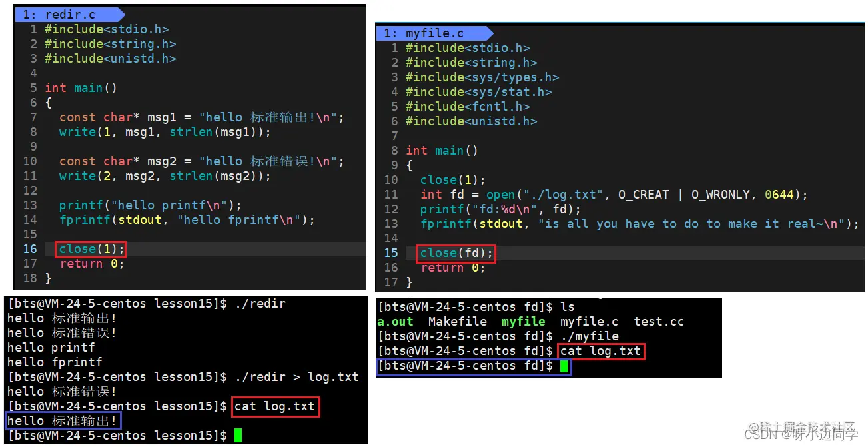Click the "./redir > log.txt" command in terminal

[297, 377]
